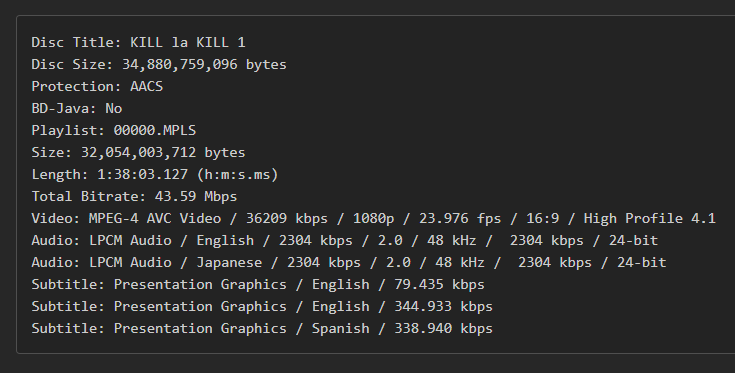
Task: Click the 1080p resolution text
Action: 374,218
